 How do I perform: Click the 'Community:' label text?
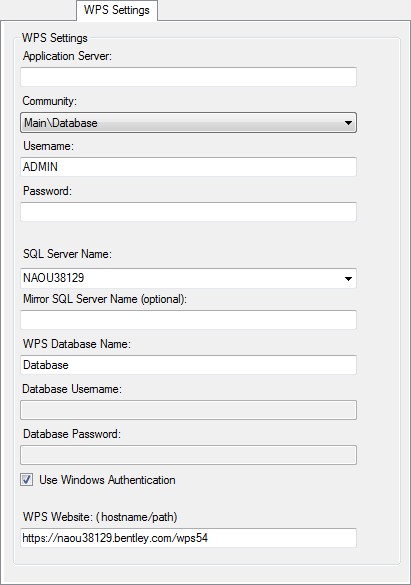coord(49,101)
